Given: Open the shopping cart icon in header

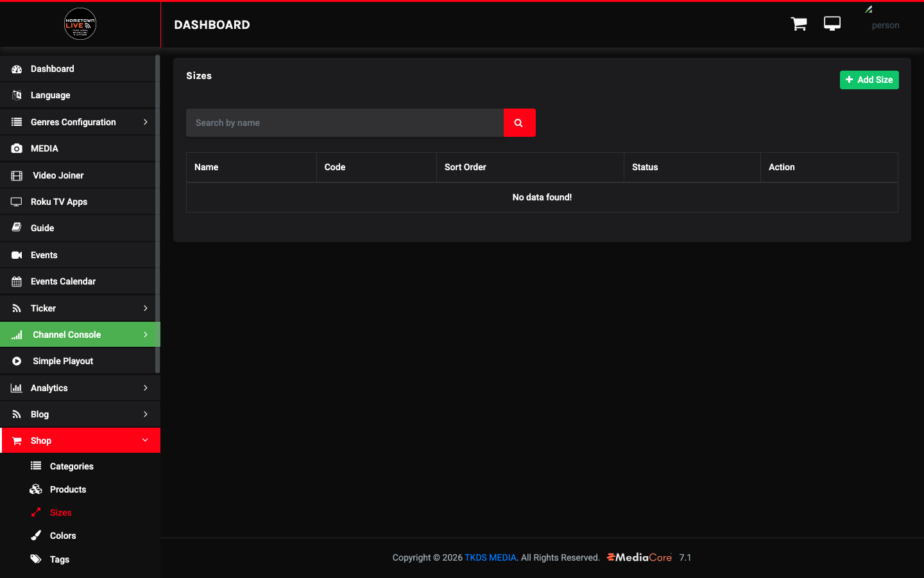Looking at the screenshot, I should (799, 24).
